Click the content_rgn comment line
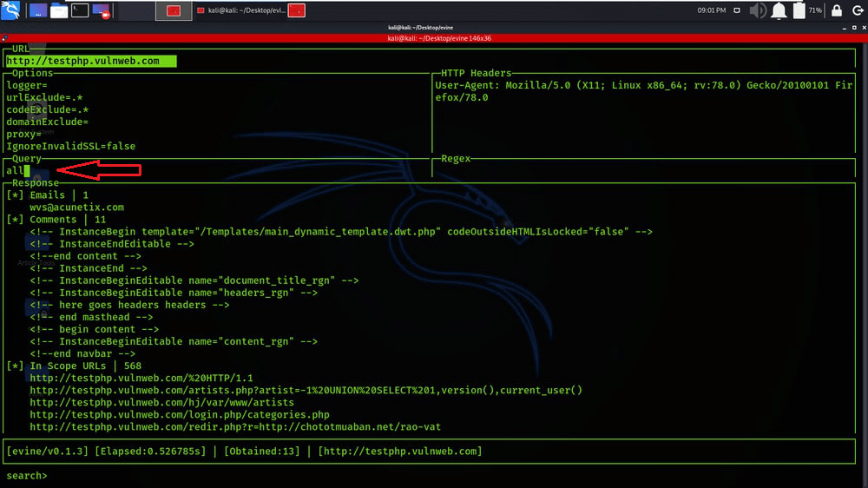868x488 pixels. [x=174, y=341]
